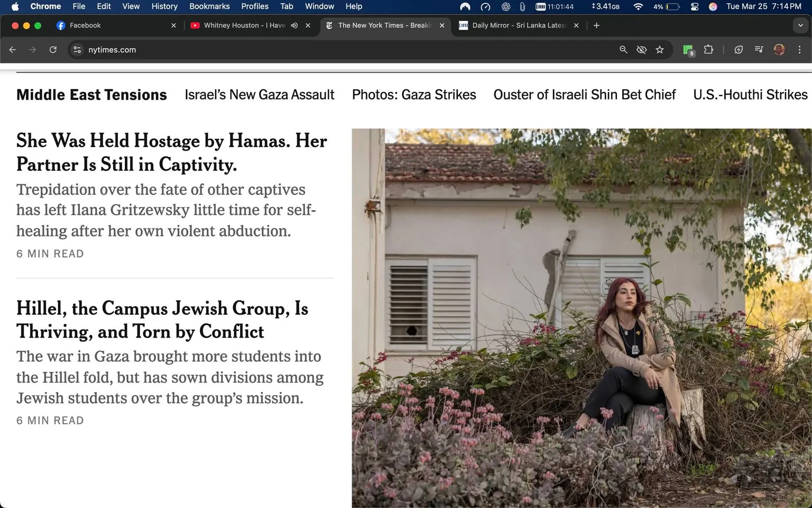Viewport: 812px width, 508px height.
Task: Open the ad blocker extension showing 5 blocked
Action: pyautogui.click(x=688, y=49)
